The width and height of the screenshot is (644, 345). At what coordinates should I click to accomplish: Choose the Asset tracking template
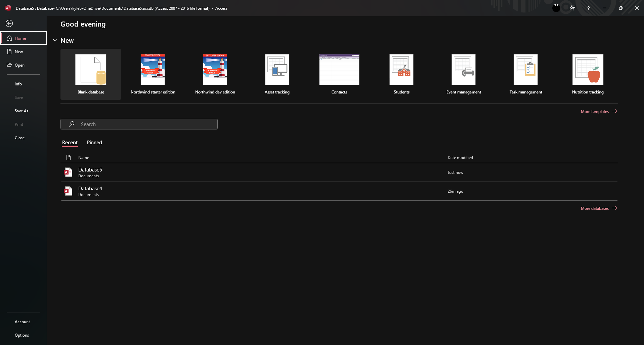point(277,74)
